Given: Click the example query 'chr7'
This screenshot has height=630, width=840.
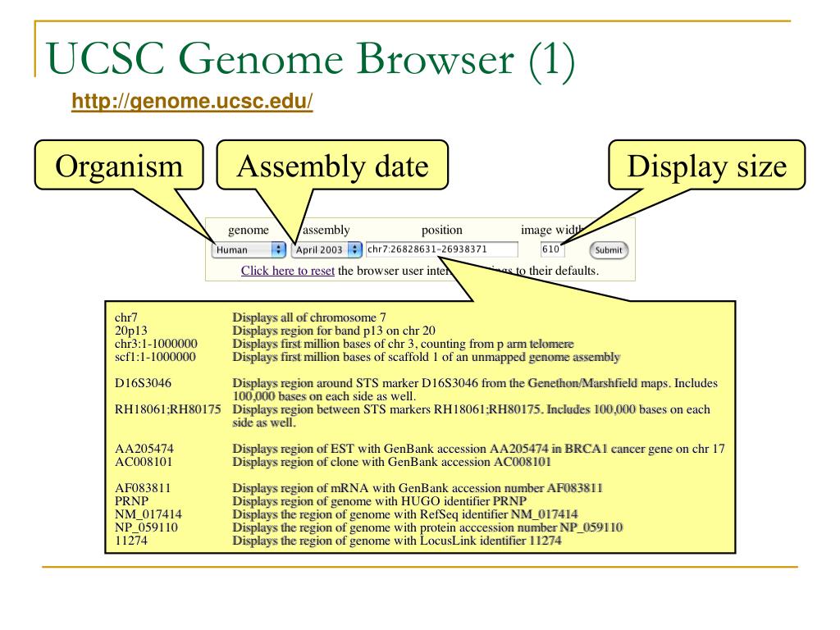Looking at the screenshot, I should pyautogui.click(x=126, y=317).
